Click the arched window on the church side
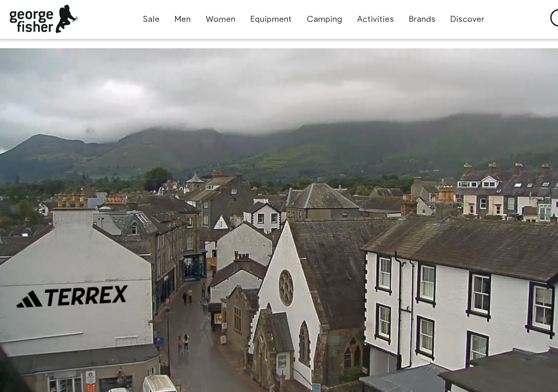Viewport: 558px width, 392px height. [x=304, y=343]
